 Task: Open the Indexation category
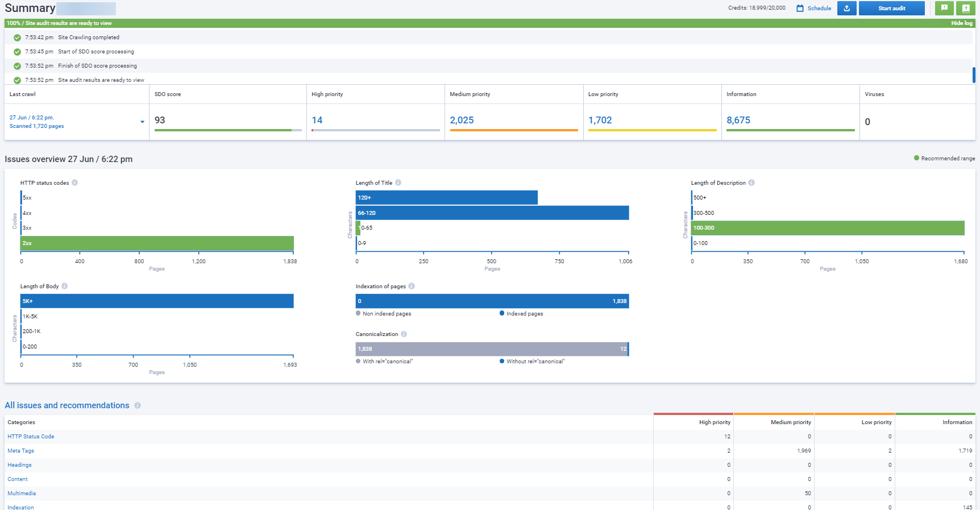click(x=20, y=507)
